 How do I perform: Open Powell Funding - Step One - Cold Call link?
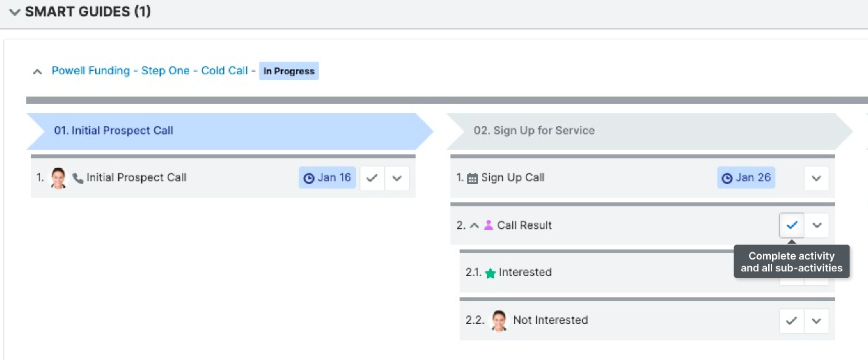coord(150,71)
